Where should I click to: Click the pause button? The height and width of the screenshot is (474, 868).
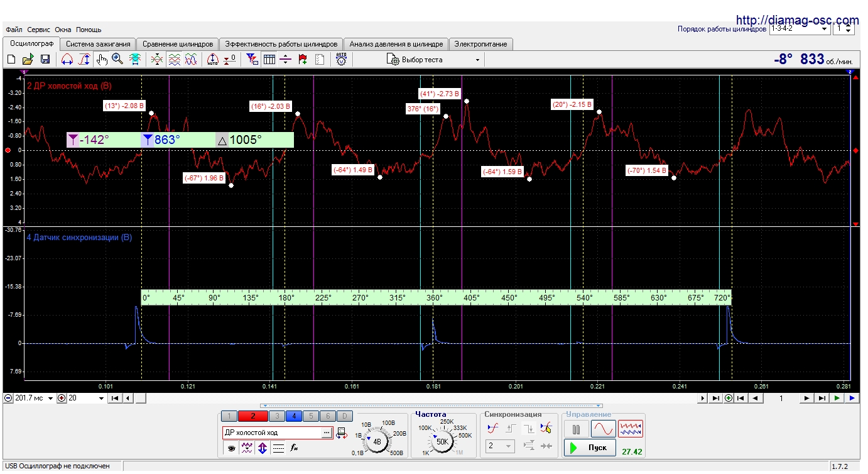coord(576,429)
